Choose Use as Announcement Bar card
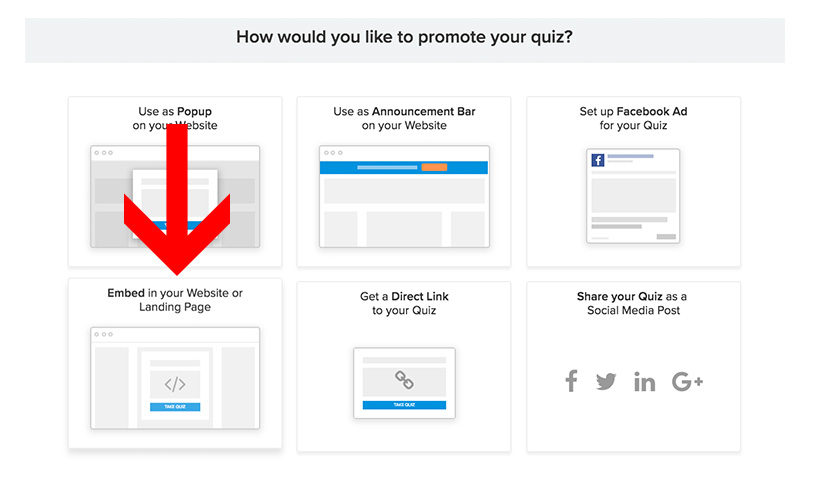The image size is (826, 485). pyautogui.click(x=404, y=182)
